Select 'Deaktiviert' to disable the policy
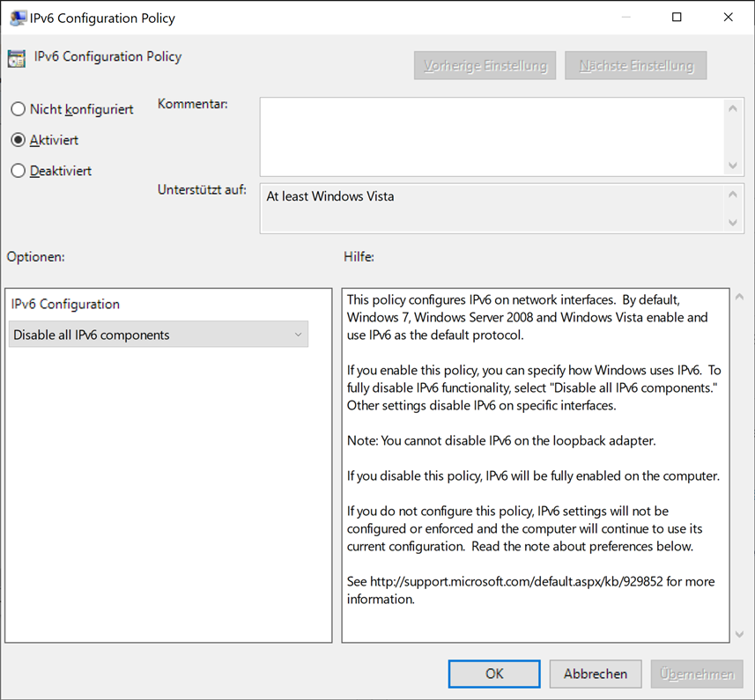Image resolution: width=755 pixels, height=700 pixels. (18, 171)
